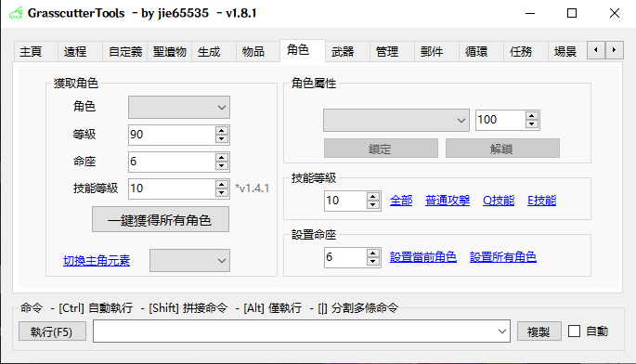
Task: Focus the command text input field
Action: (295, 331)
